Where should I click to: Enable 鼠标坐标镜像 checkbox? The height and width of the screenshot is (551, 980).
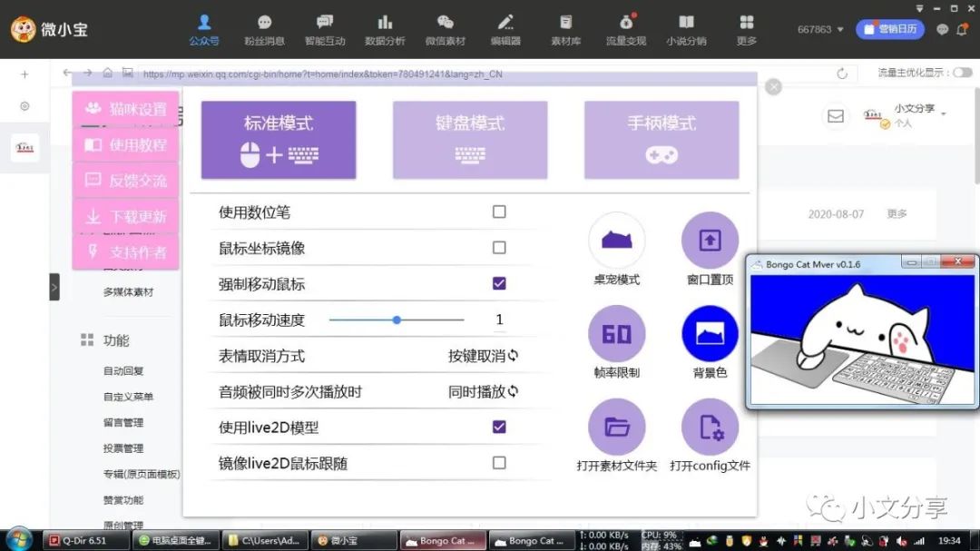tap(499, 248)
